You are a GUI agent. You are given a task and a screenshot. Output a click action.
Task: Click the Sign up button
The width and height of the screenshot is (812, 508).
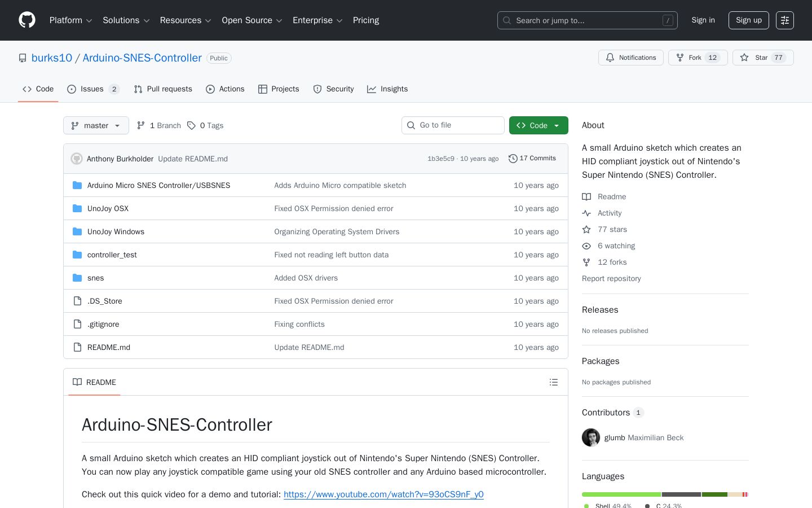tap(749, 20)
